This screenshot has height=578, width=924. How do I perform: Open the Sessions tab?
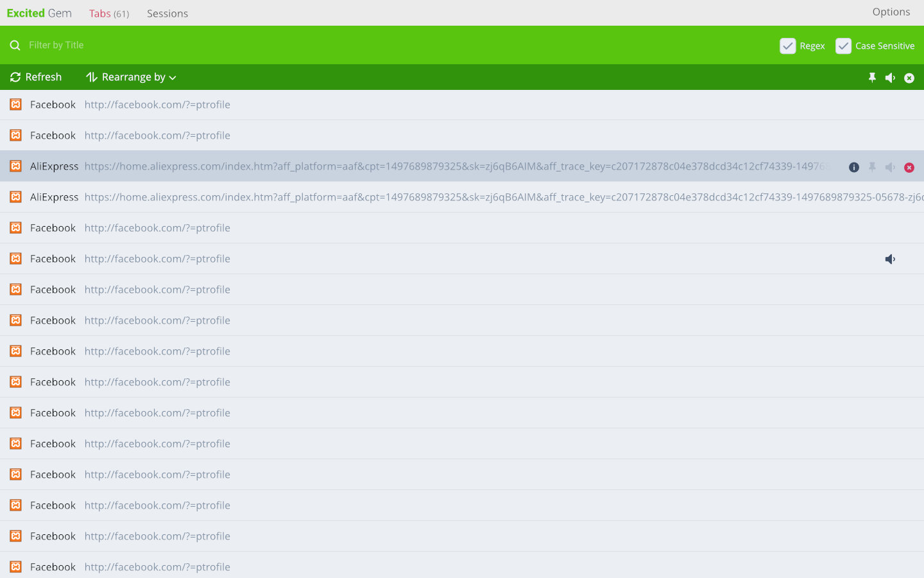pyautogui.click(x=167, y=13)
